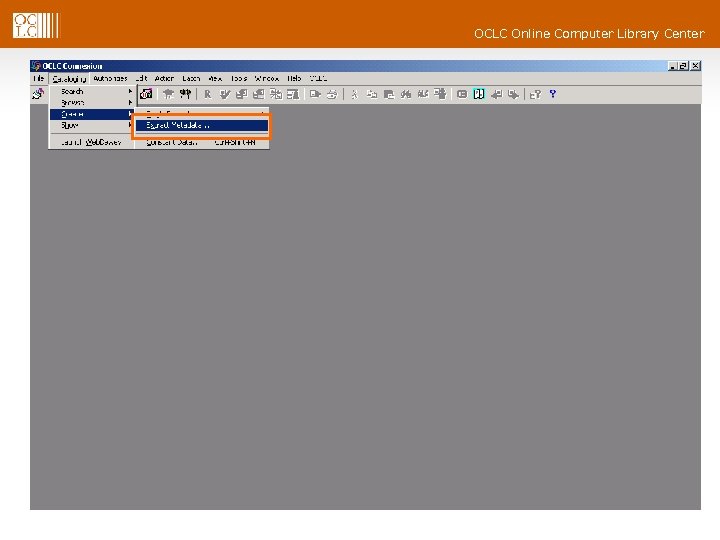Click the context help pointer icon
This screenshot has height=540, width=720.
[x=535, y=94]
